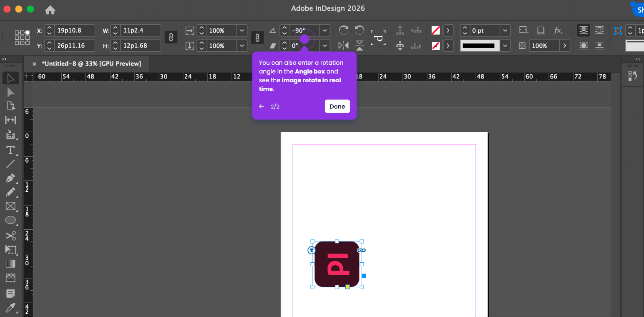
Task: Close the Untitled-8 document tab
Action: click(34, 64)
